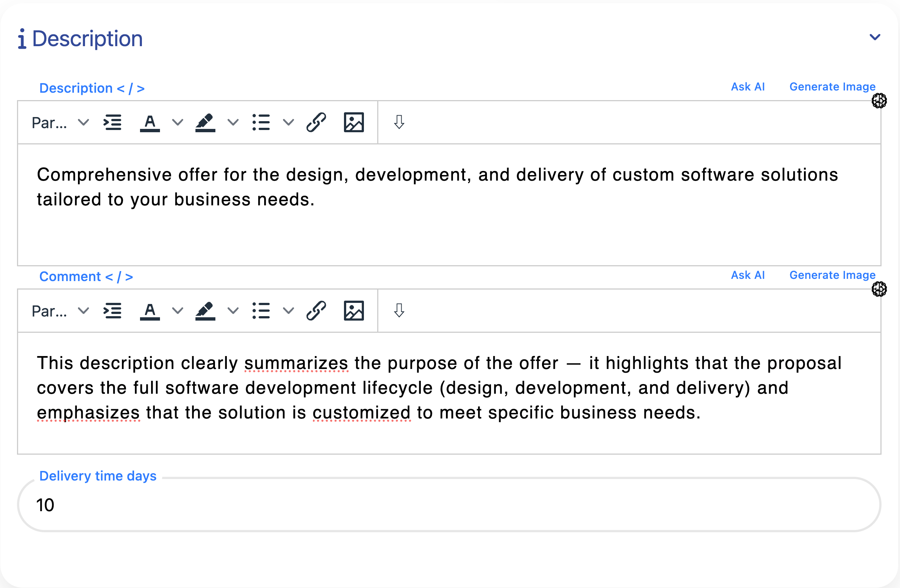Open text color dropdown in Comment toolbar
Screen dimensions: 900x588
point(177,311)
